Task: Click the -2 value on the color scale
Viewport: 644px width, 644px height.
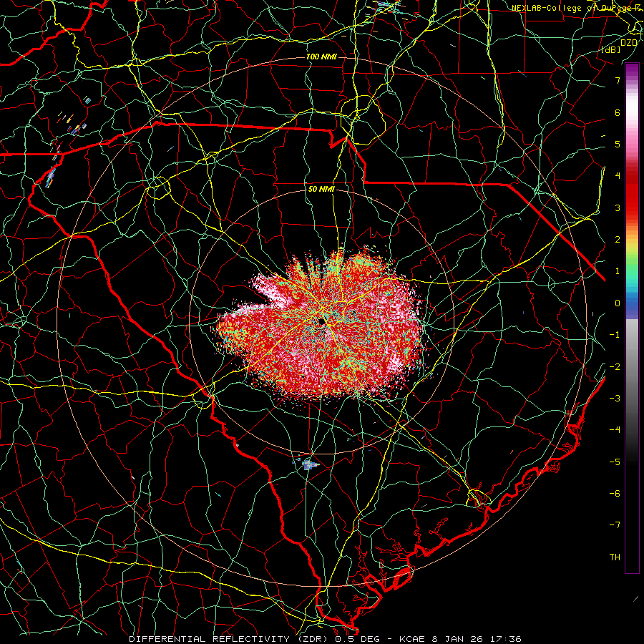Action: coord(615,366)
